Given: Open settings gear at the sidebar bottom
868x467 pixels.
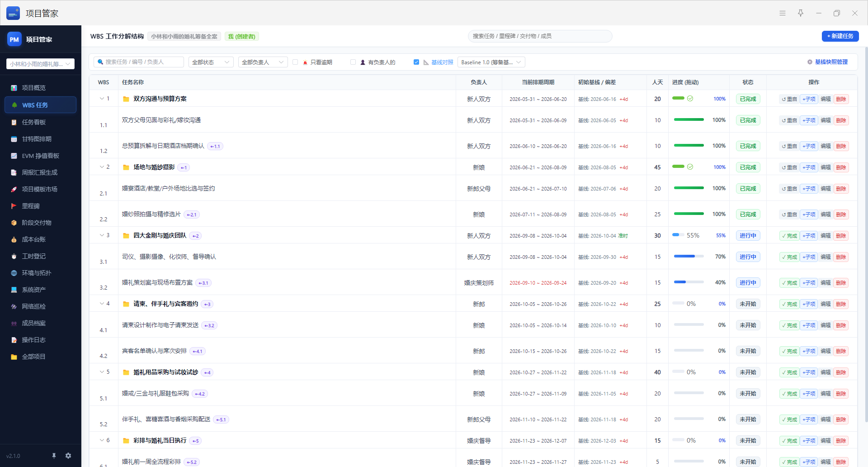Looking at the screenshot, I should [68, 456].
